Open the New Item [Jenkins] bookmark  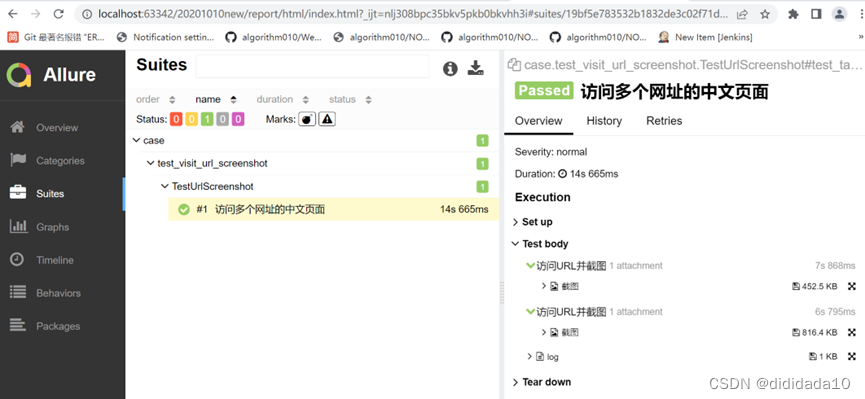[706, 37]
